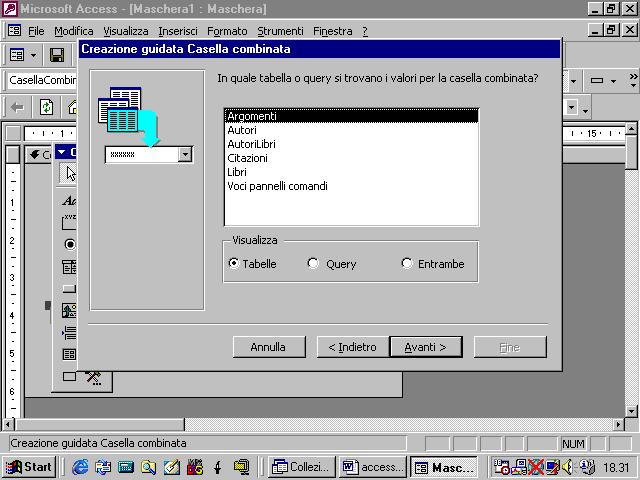Select the Option Button tool in toolbox
The image size is (640, 480).
point(70,244)
